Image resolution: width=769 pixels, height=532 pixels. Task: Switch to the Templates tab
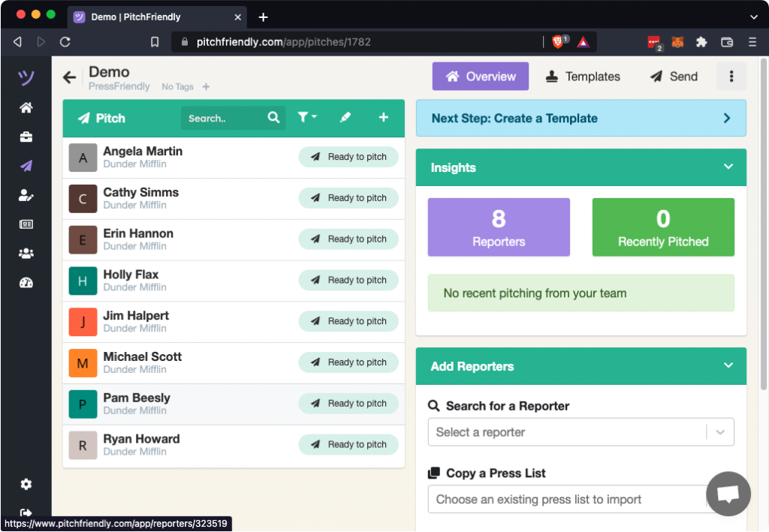(x=583, y=77)
